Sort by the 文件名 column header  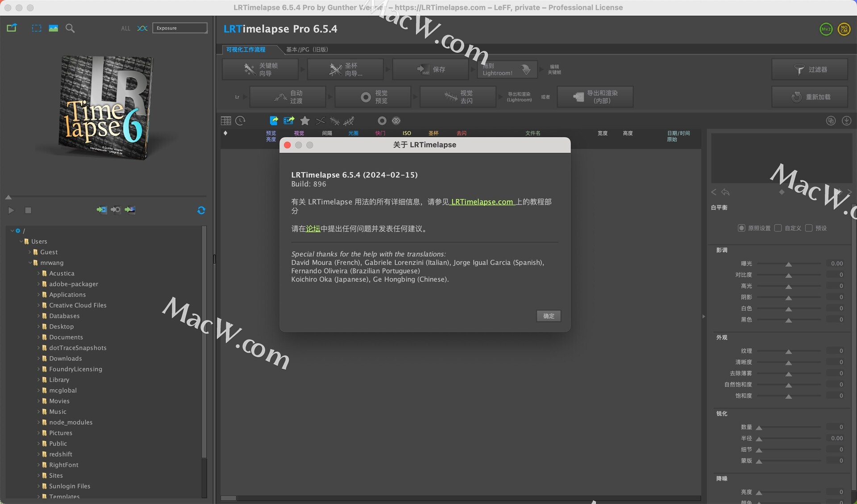(x=533, y=133)
